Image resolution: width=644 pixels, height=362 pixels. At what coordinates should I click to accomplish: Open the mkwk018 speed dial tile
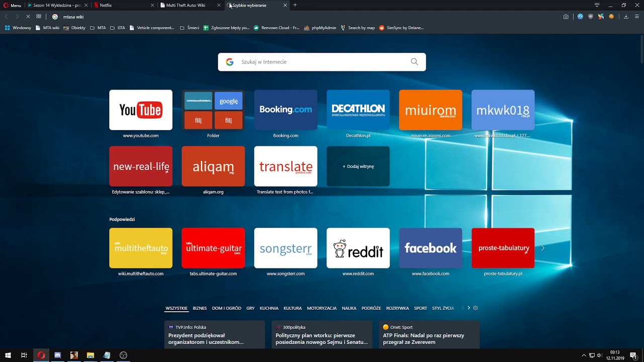point(503,110)
